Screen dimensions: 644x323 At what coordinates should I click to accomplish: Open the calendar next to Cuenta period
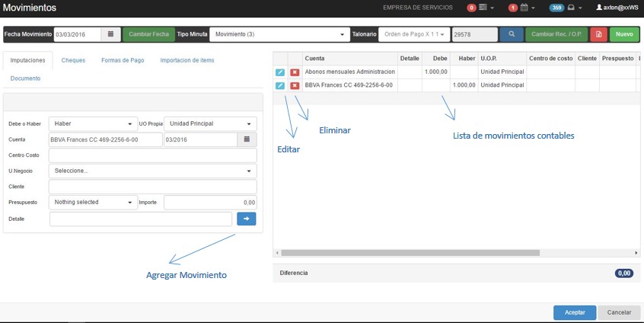(x=247, y=139)
